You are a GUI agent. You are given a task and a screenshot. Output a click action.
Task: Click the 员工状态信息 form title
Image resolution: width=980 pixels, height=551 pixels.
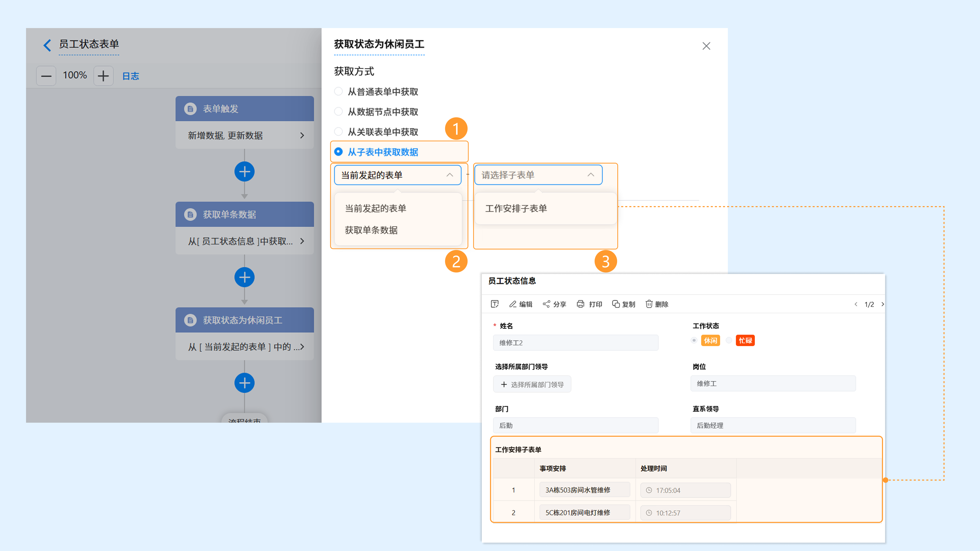[x=512, y=281]
